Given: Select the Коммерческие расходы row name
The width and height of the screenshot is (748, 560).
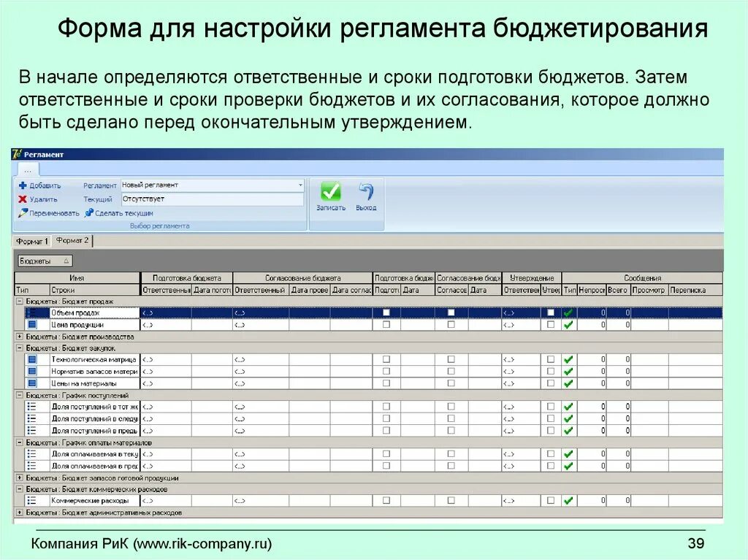Looking at the screenshot, I should click(x=90, y=501).
